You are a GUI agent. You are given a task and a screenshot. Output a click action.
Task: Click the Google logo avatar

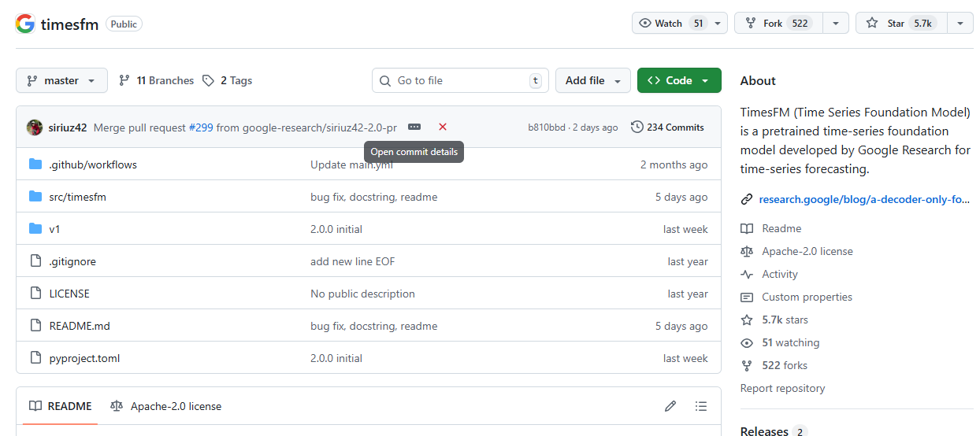[25, 24]
